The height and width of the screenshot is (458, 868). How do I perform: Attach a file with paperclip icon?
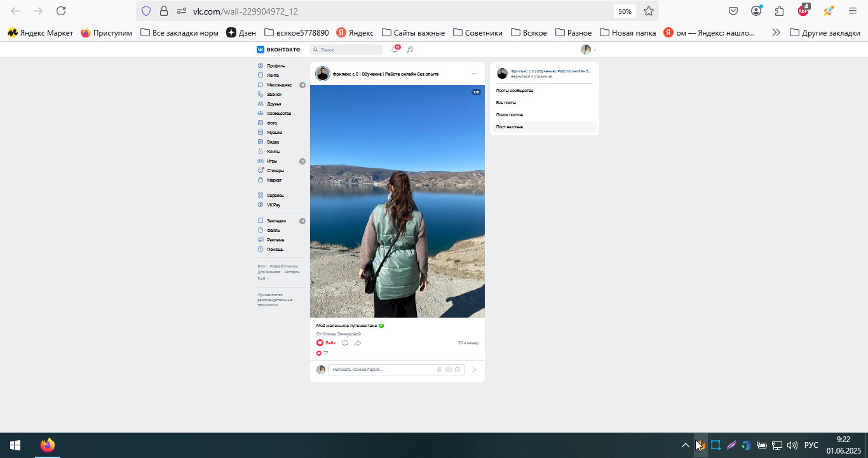[439, 370]
